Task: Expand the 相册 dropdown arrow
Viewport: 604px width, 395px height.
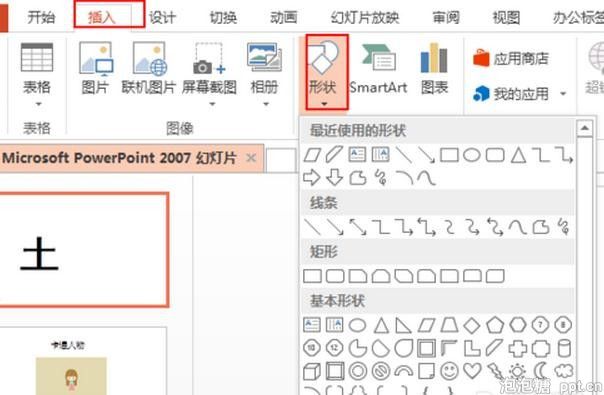Action: (266, 104)
